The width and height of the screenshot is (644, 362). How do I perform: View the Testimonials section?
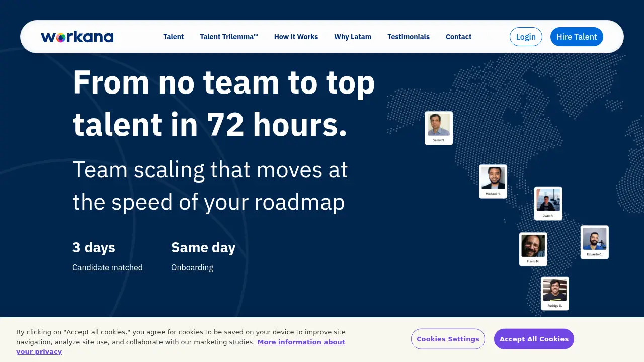pyautogui.click(x=409, y=37)
